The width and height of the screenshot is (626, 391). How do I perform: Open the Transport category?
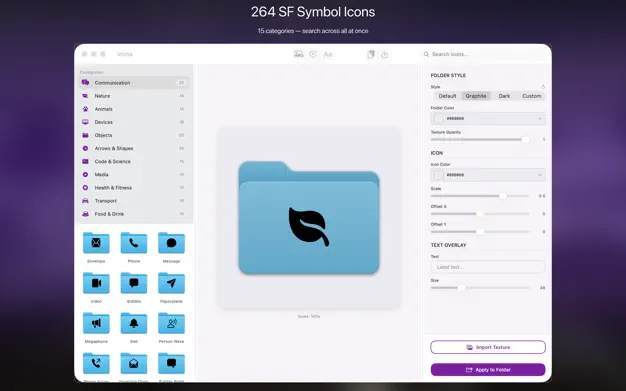[134, 201]
